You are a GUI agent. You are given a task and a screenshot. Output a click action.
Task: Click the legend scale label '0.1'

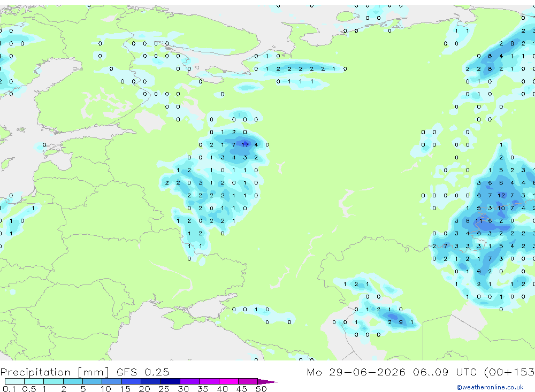point(9,389)
